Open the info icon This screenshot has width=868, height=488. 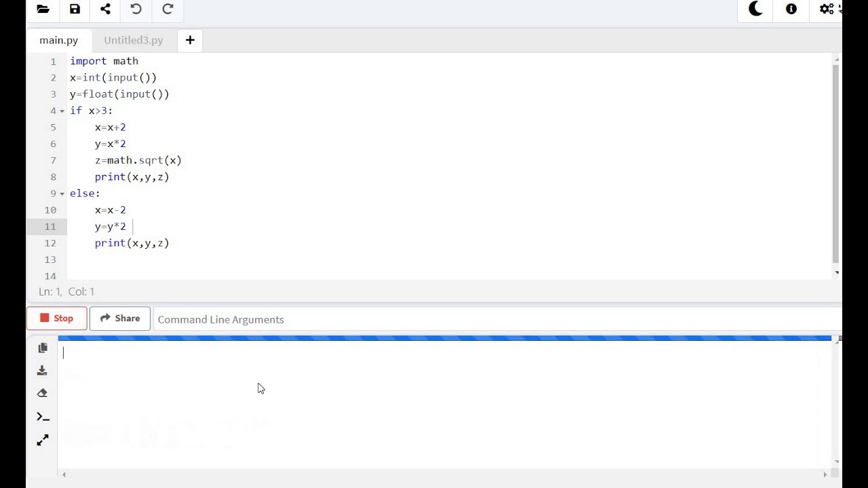pyautogui.click(x=791, y=9)
